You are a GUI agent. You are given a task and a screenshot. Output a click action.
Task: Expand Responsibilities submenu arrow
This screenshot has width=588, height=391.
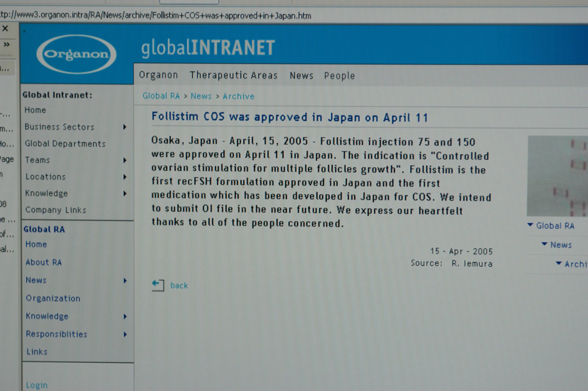[125, 334]
